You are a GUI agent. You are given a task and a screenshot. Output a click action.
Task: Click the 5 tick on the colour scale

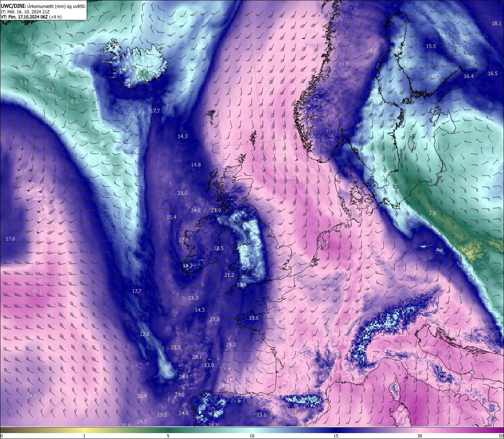[168, 436]
